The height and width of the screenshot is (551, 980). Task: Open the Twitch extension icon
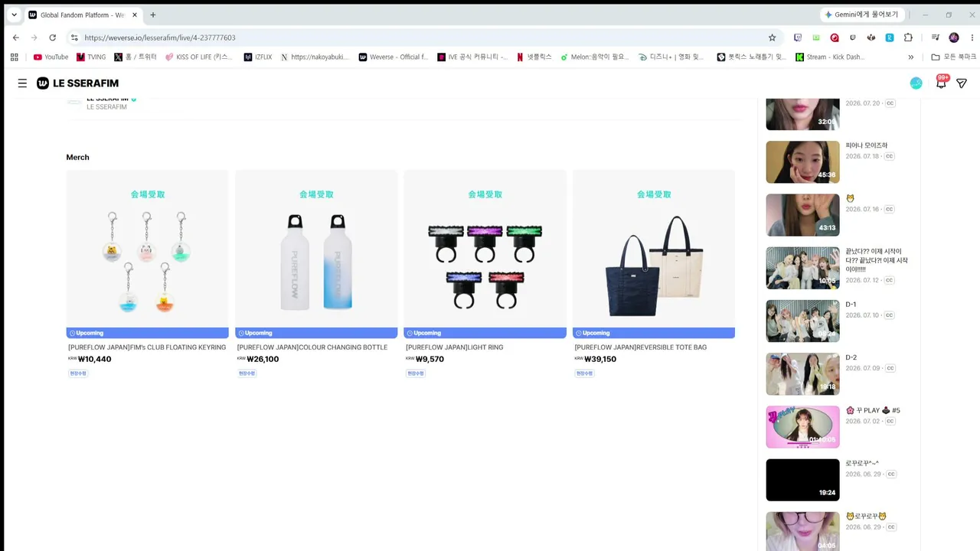pyautogui.click(x=798, y=37)
